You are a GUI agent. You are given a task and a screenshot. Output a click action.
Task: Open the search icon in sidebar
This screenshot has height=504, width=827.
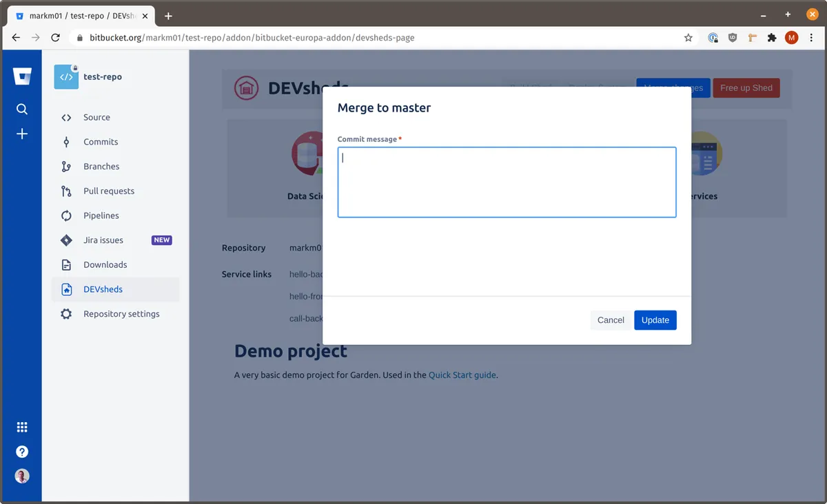(22, 109)
